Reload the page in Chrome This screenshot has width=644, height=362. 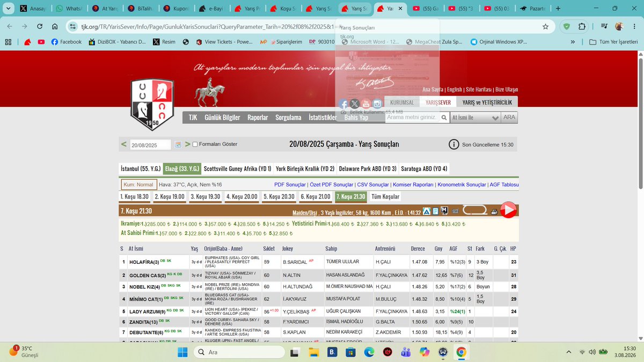point(40,26)
